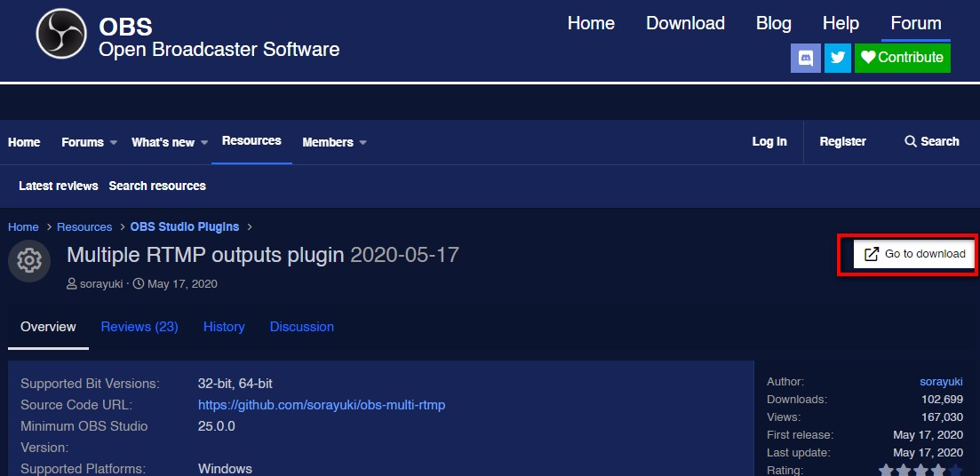Click the Downloads count 102,699
This screenshot has height=476, width=980.
942,399
